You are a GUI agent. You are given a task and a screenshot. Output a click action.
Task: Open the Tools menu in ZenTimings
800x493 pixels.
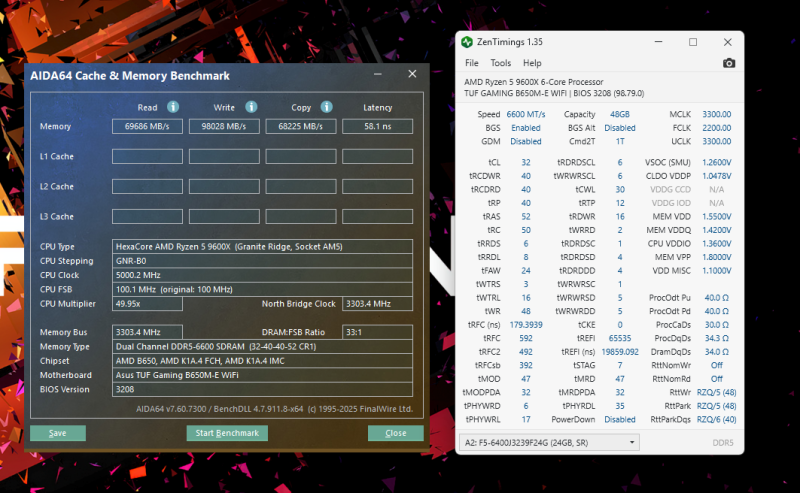pyautogui.click(x=501, y=63)
